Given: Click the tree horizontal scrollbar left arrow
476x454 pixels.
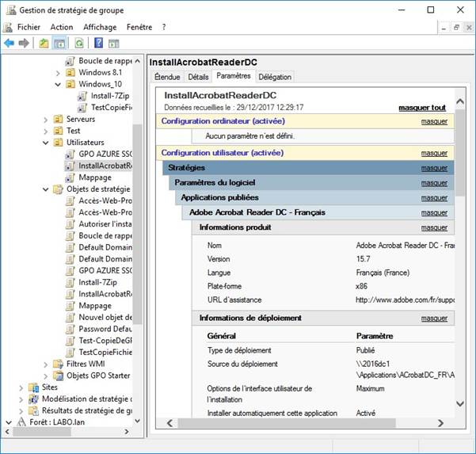Looking at the screenshot, I should pyautogui.click(x=8, y=432).
